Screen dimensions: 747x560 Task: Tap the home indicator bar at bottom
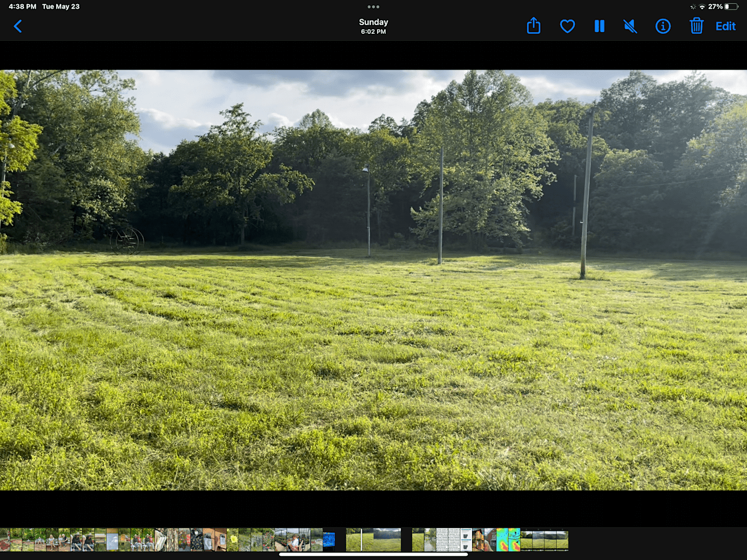point(373,554)
